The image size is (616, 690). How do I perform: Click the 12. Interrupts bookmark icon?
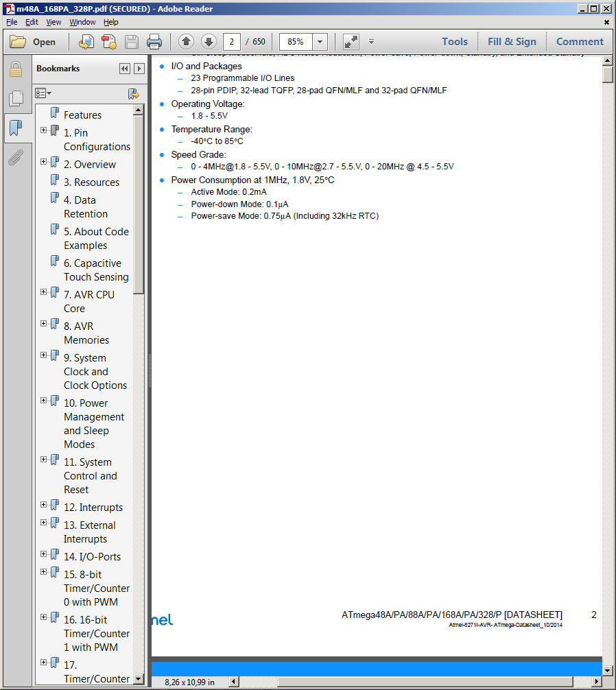pyautogui.click(x=55, y=505)
